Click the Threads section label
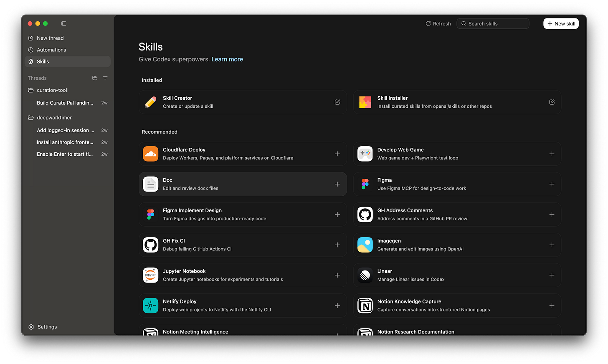 click(x=37, y=78)
